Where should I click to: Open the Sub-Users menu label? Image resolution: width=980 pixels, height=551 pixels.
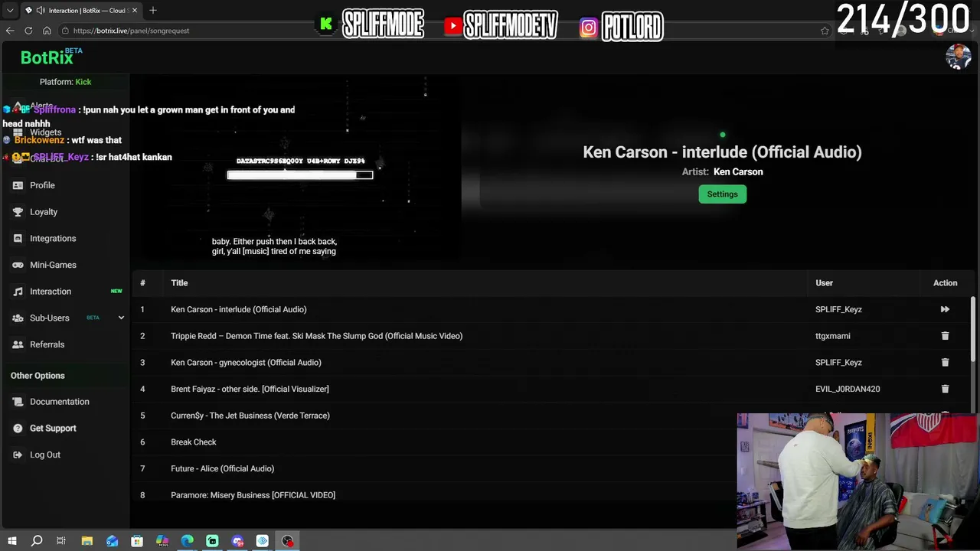click(x=50, y=318)
